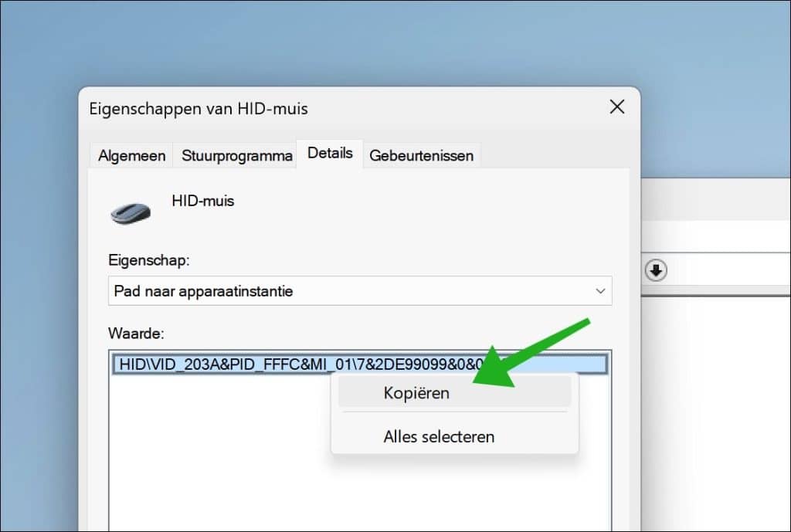View the Gebeurtenissen tab
The image size is (791, 532).
click(x=422, y=155)
